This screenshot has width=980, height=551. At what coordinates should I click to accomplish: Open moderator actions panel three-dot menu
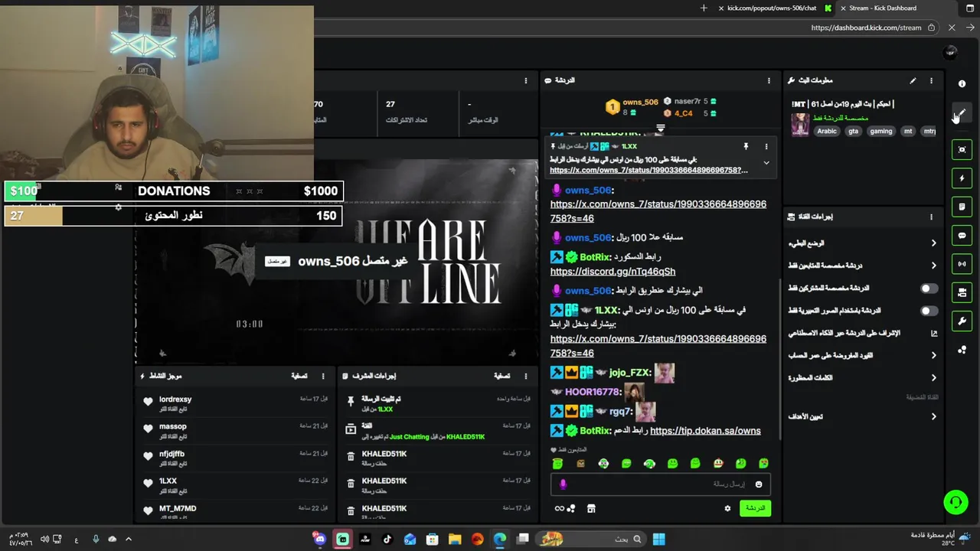coord(526,376)
